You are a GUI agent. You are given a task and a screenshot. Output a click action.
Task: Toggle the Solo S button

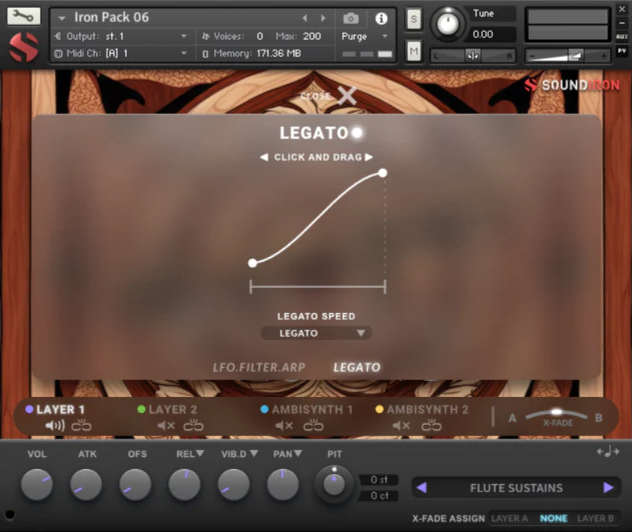click(x=414, y=19)
